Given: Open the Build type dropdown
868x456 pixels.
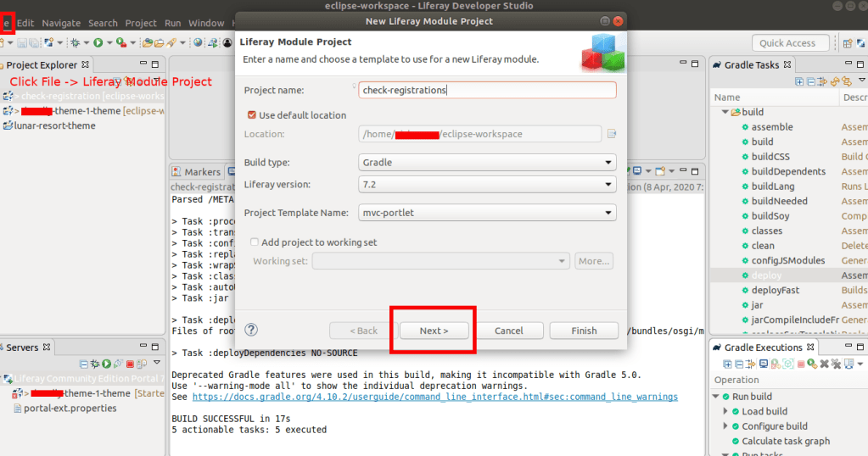Looking at the screenshot, I should pyautogui.click(x=487, y=162).
